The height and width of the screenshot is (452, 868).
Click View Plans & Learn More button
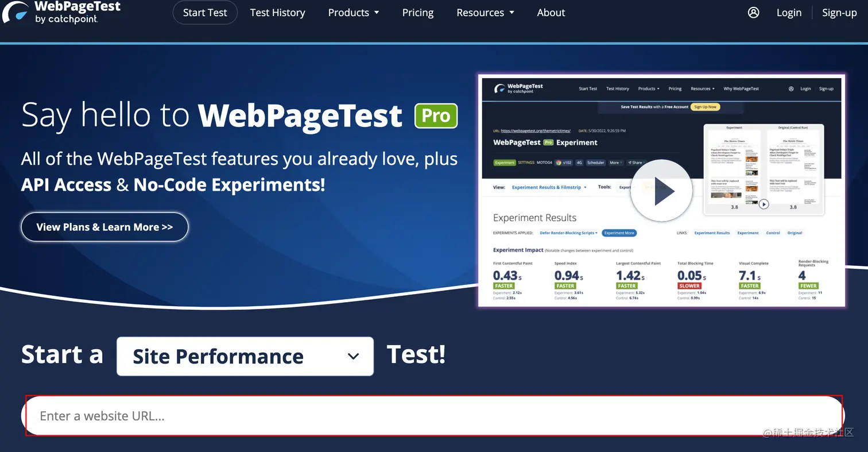[104, 227]
